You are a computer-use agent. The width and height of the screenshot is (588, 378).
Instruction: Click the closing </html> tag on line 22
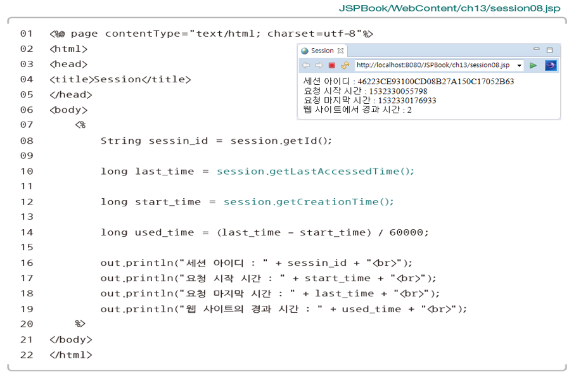[71, 355]
